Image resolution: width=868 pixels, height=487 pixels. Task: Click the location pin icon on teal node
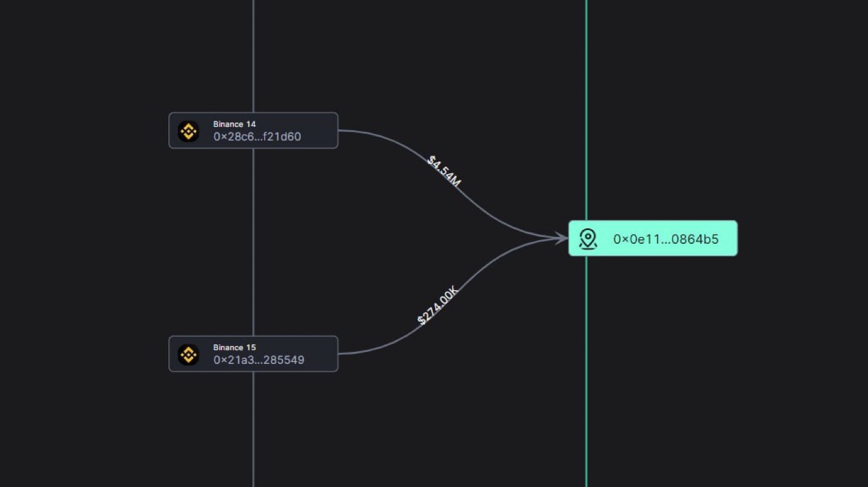coord(588,239)
